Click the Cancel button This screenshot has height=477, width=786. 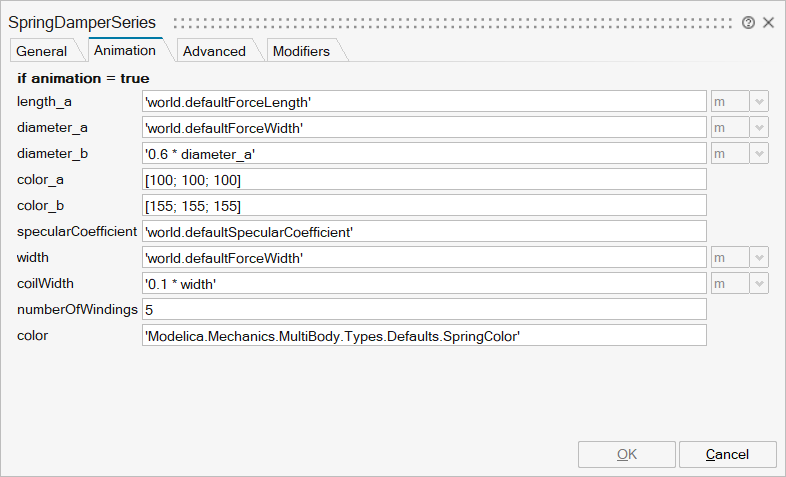727,454
